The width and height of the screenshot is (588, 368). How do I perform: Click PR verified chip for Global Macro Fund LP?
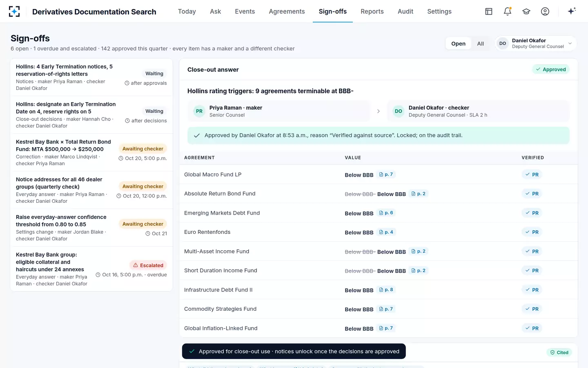[532, 175]
